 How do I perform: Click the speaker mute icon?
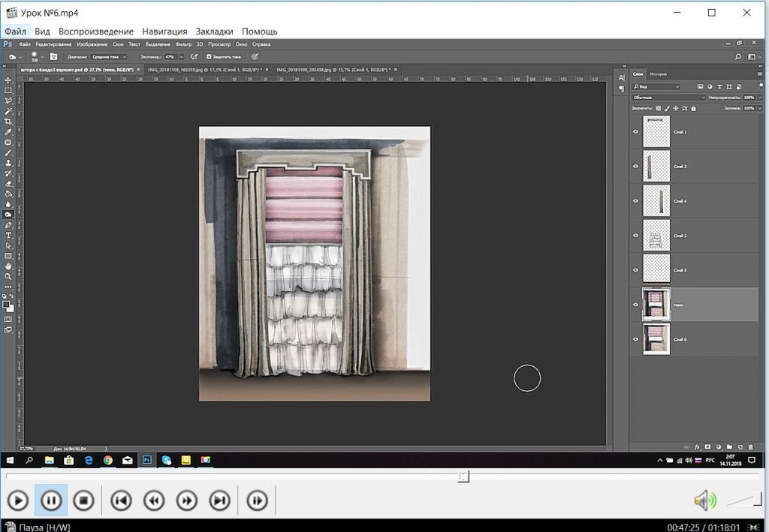pyautogui.click(x=704, y=500)
